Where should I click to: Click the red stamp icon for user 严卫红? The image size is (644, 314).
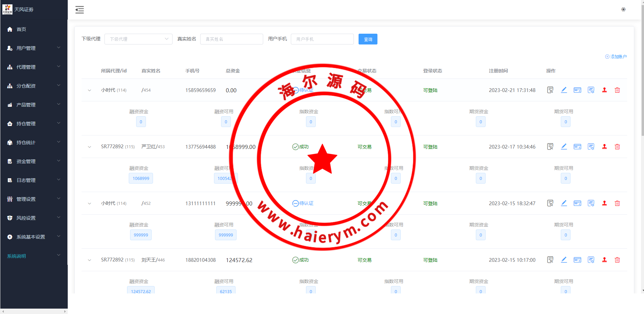tap(604, 147)
